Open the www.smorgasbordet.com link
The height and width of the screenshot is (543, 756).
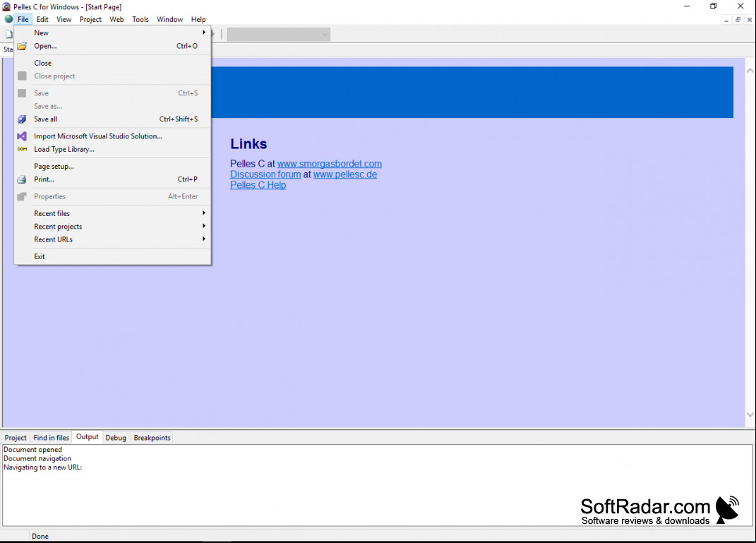coord(330,164)
